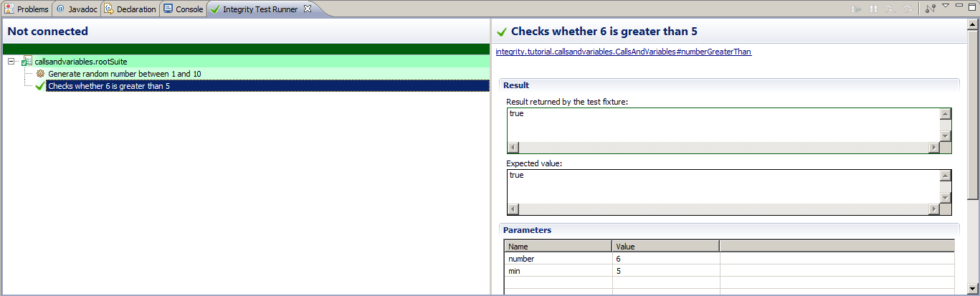Open the Declaration tab

[130, 9]
